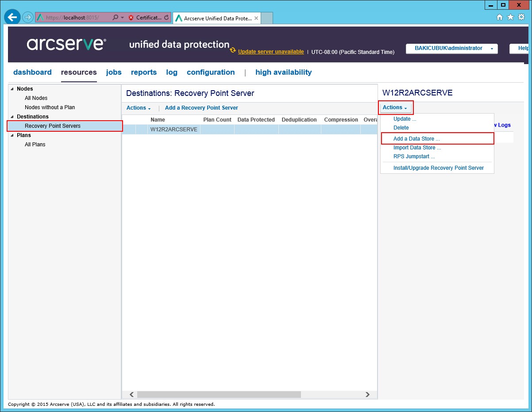Image resolution: width=532 pixels, height=412 pixels.
Task: Click the arcserve logo
Action: (x=66, y=44)
